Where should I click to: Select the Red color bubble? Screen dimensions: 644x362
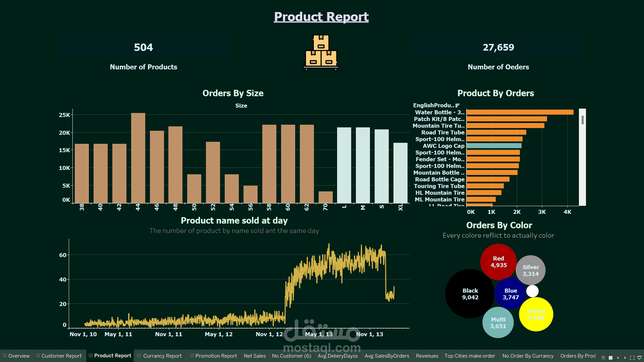click(498, 262)
